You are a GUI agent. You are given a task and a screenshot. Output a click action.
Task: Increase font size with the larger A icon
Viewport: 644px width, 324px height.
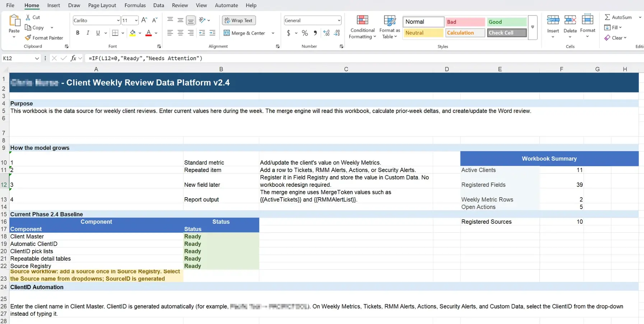click(x=144, y=20)
